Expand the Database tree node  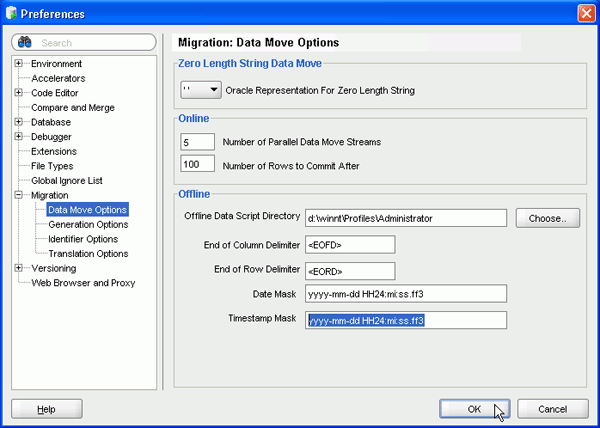[19, 122]
